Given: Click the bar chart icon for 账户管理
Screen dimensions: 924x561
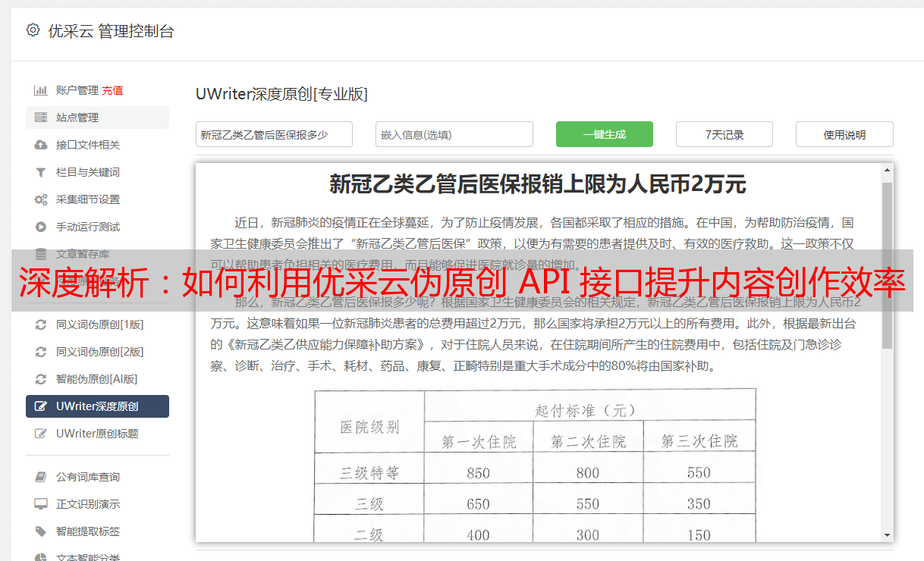Looking at the screenshot, I should [41, 90].
